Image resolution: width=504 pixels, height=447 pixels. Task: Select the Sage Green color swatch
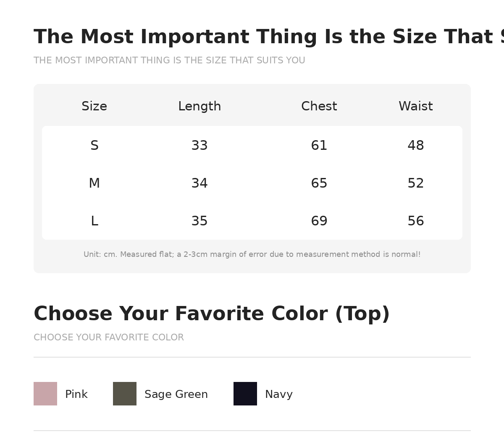click(125, 394)
